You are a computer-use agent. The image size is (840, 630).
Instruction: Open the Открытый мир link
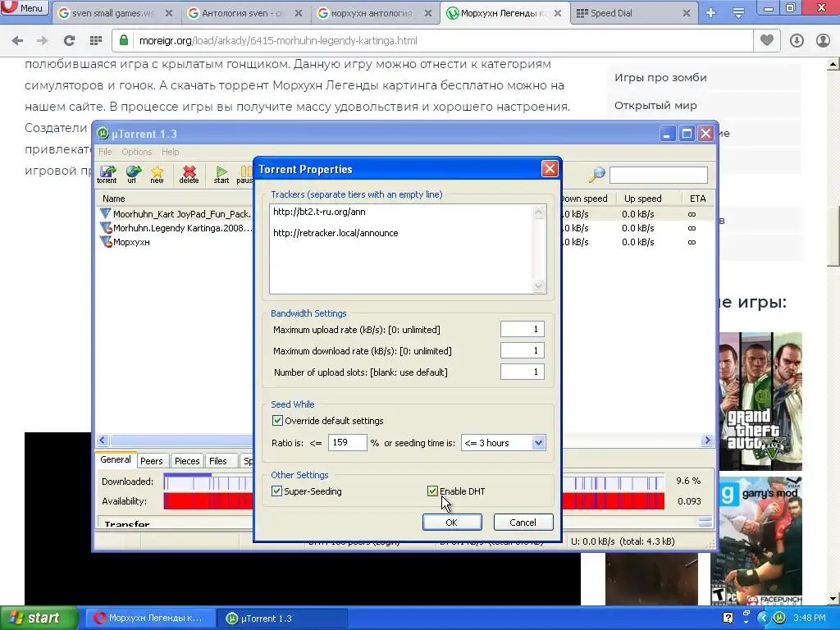(x=655, y=106)
